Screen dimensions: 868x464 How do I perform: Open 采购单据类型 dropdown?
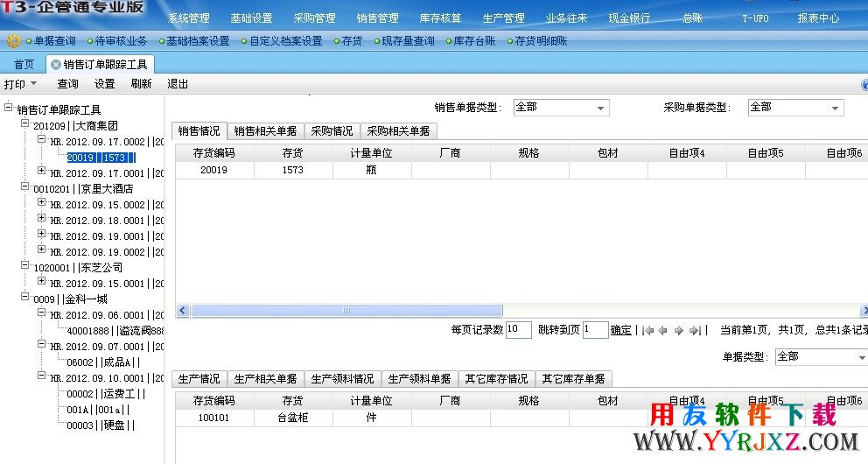coord(796,108)
